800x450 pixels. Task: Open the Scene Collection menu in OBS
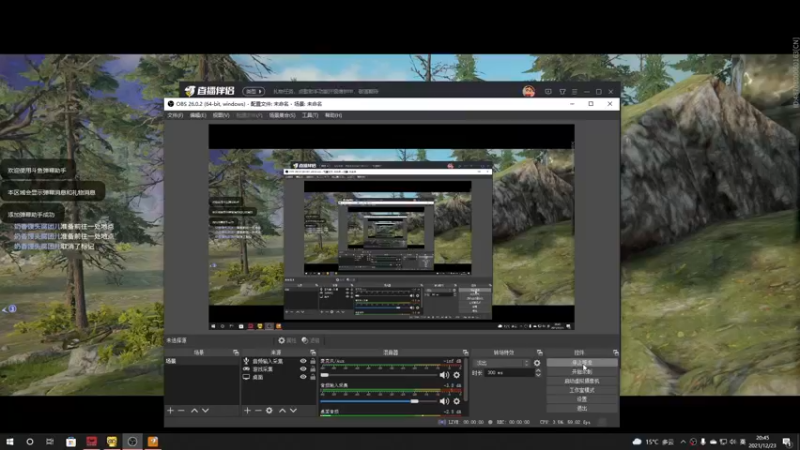[282, 115]
